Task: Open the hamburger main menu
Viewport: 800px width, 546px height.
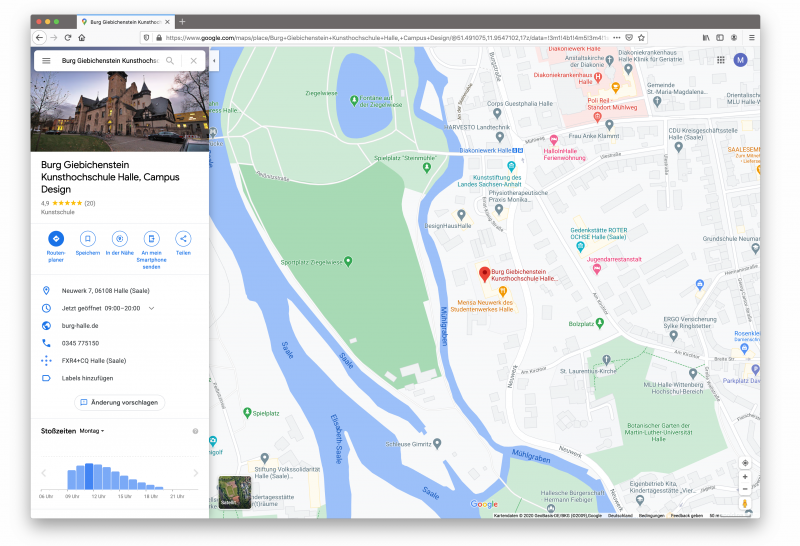Action: (x=46, y=61)
